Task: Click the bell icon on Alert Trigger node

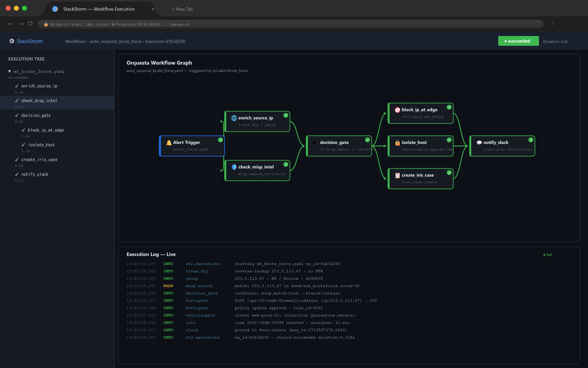Action: coord(169,143)
